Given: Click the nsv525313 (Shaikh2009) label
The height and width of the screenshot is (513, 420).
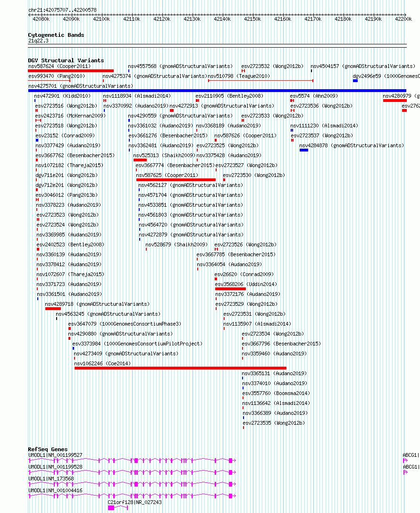Looking at the screenshot, I should coord(164,155).
